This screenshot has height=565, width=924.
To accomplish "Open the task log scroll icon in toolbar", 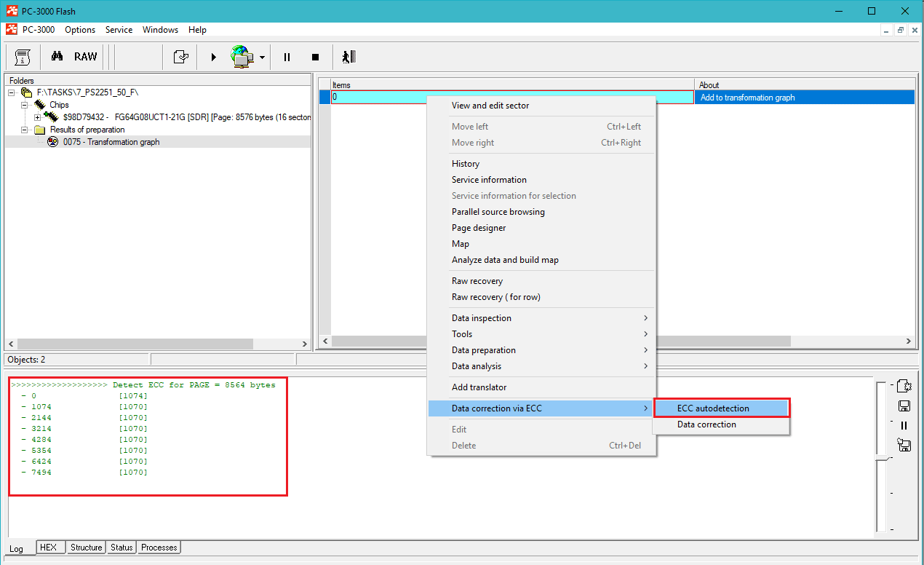I will point(23,57).
